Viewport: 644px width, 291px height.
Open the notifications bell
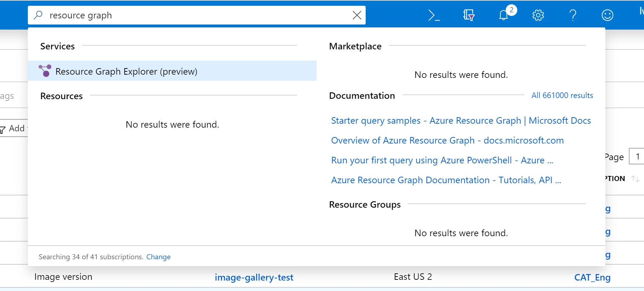tap(504, 15)
